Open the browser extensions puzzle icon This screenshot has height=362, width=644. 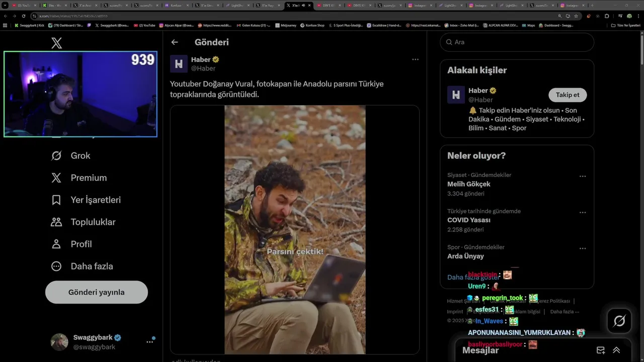pyautogui.click(x=606, y=16)
